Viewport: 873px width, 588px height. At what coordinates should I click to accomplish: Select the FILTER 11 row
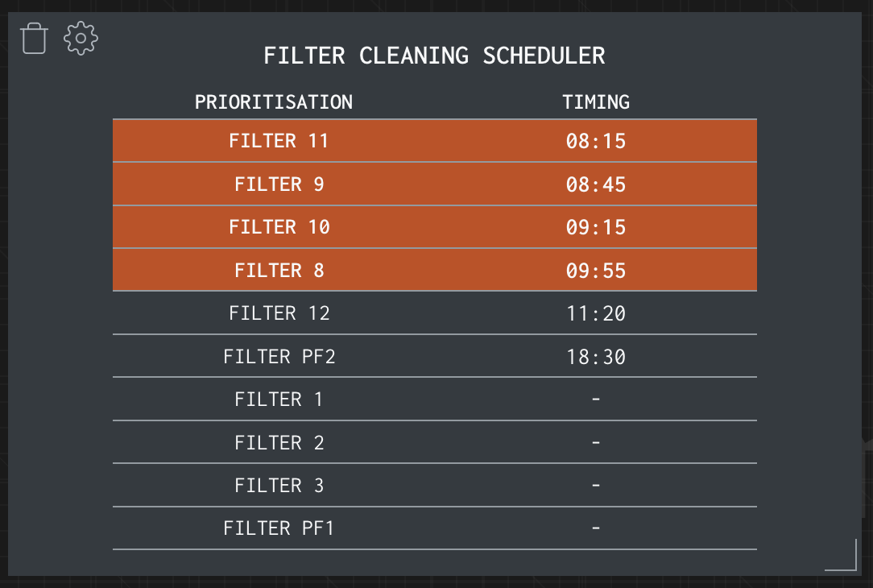[435, 141]
